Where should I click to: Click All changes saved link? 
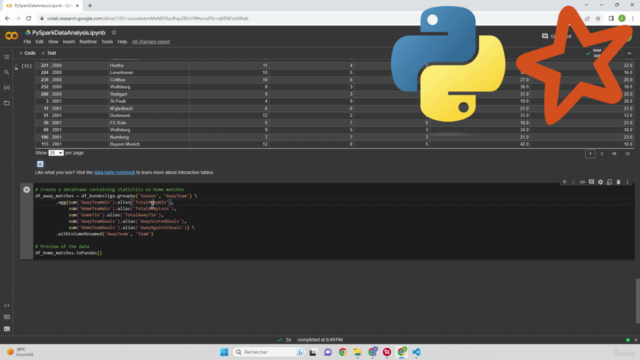pyautogui.click(x=151, y=42)
